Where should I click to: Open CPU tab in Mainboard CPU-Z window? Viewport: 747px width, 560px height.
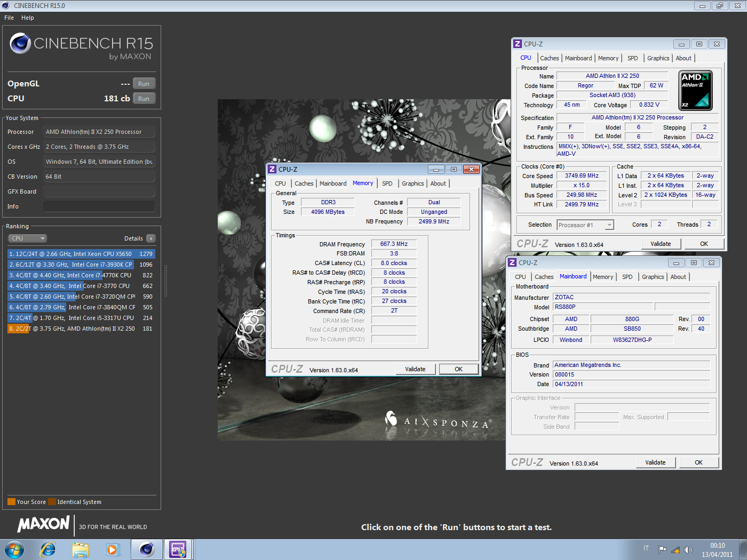(520, 277)
